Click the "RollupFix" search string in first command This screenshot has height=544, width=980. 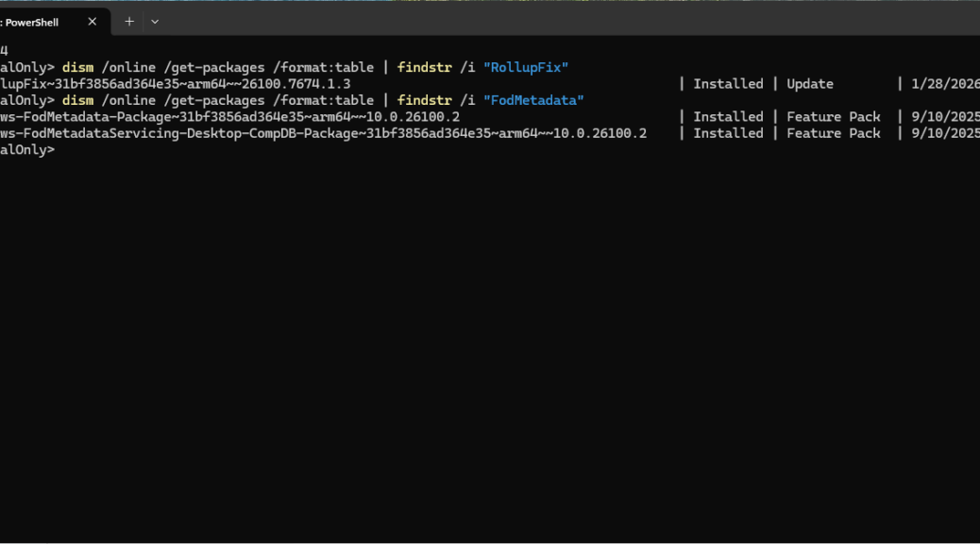527,67
